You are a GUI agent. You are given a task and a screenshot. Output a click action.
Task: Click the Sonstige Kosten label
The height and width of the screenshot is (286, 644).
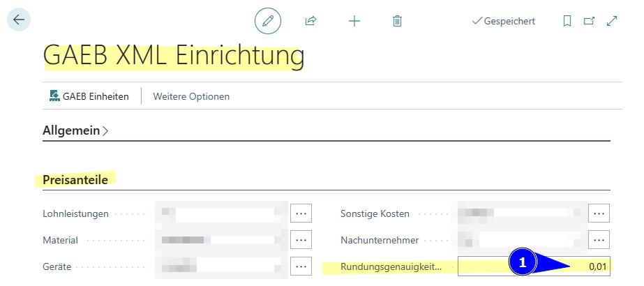pos(375,213)
